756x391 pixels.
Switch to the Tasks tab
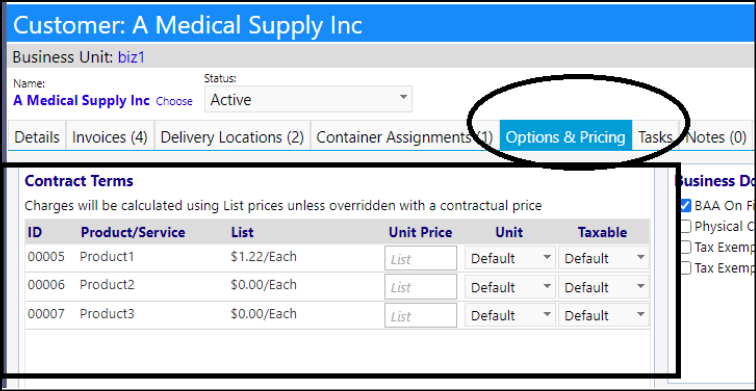(655, 137)
